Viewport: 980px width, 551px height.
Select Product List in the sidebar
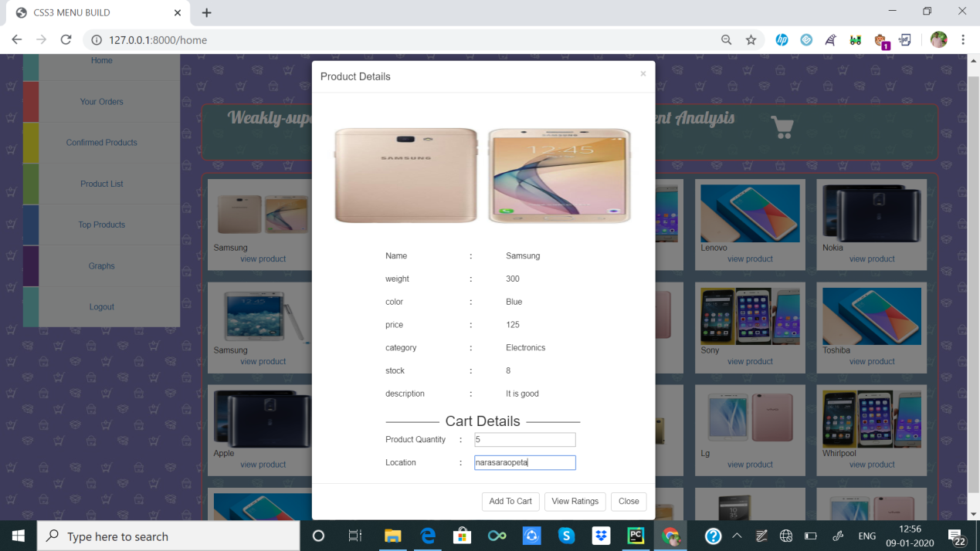click(101, 184)
